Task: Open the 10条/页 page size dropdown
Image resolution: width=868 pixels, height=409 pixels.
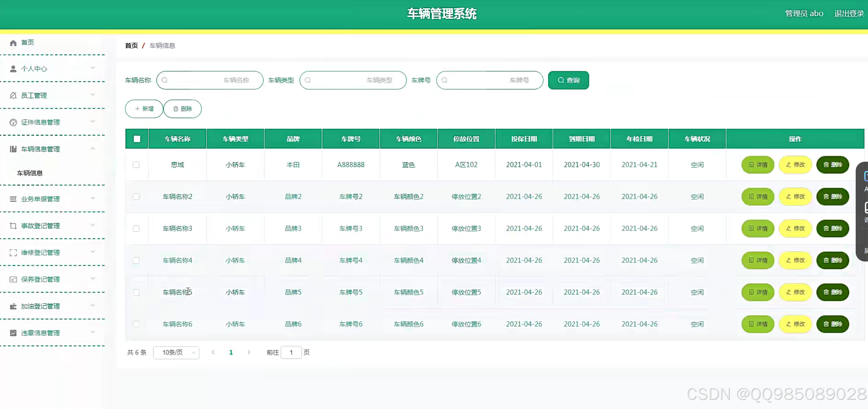Action: (176, 352)
